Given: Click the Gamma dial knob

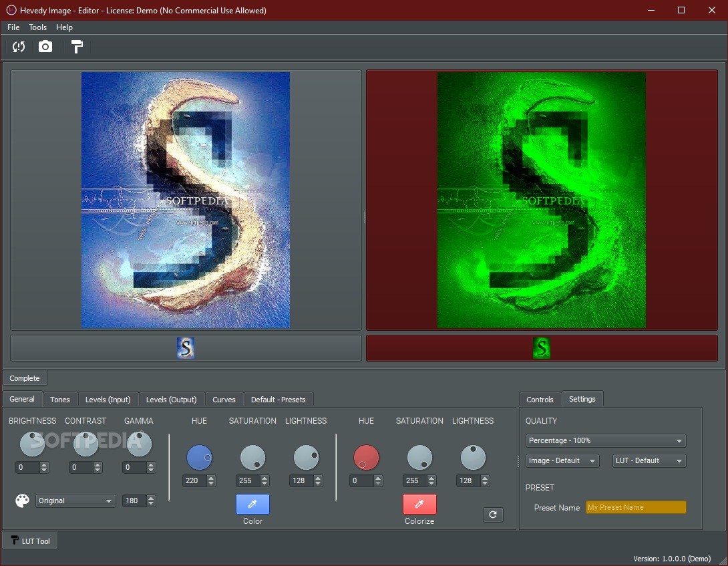Looking at the screenshot, I should tap(139, 444).
